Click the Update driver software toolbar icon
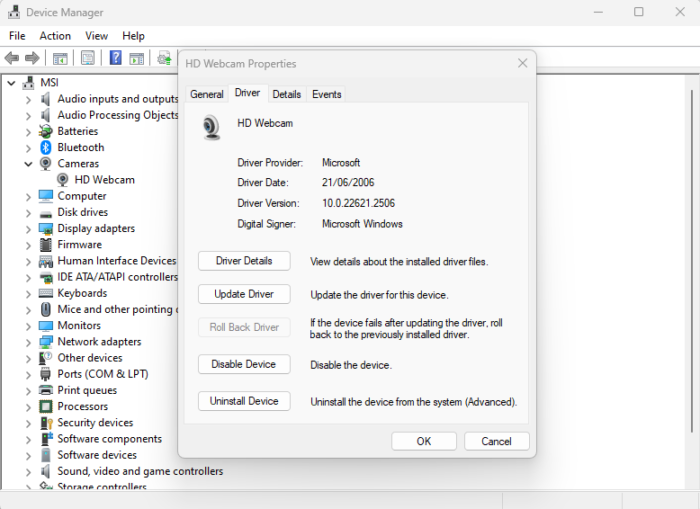The image size is (700, 509). (x=164, y=58)
